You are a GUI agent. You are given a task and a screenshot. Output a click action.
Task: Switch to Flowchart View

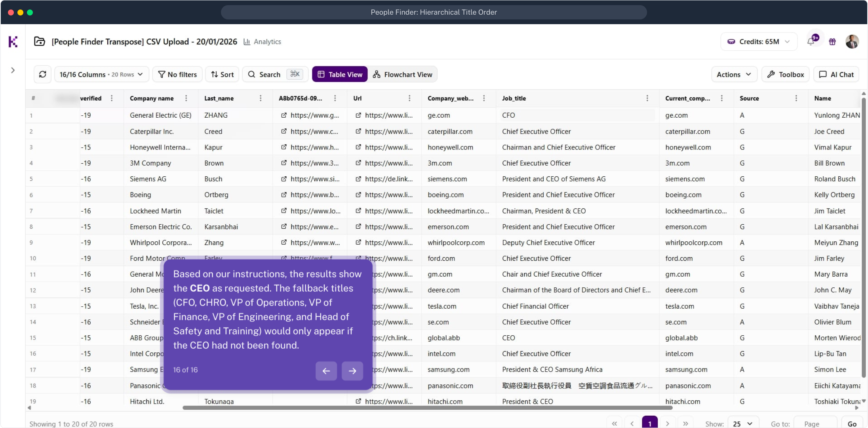403,75
